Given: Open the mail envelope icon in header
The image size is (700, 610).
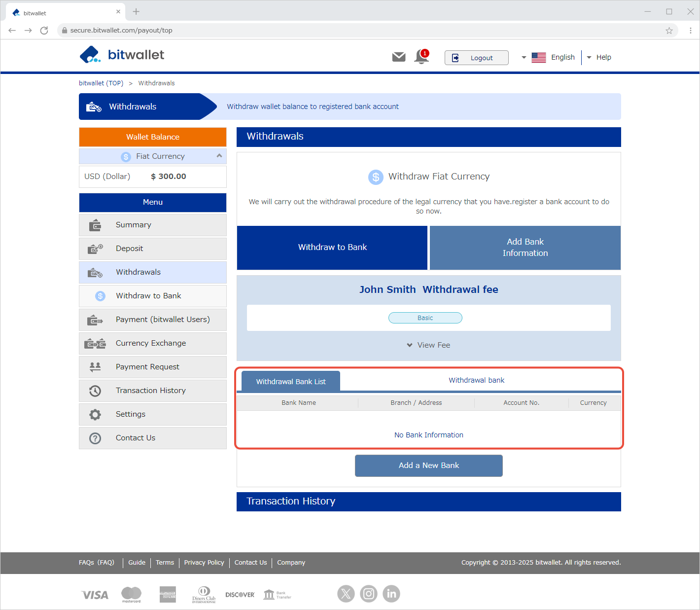Looking at the screenshot, I should [x=398, y=57].
